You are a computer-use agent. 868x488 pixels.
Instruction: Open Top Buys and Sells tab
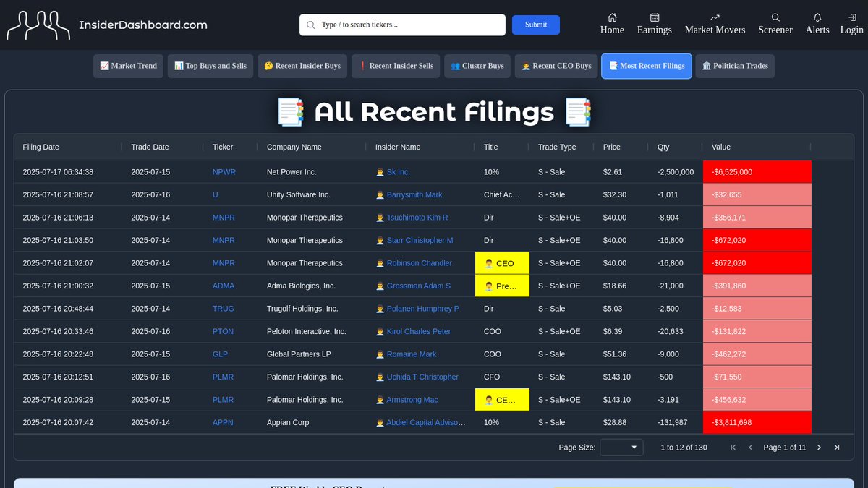[210, 66]
